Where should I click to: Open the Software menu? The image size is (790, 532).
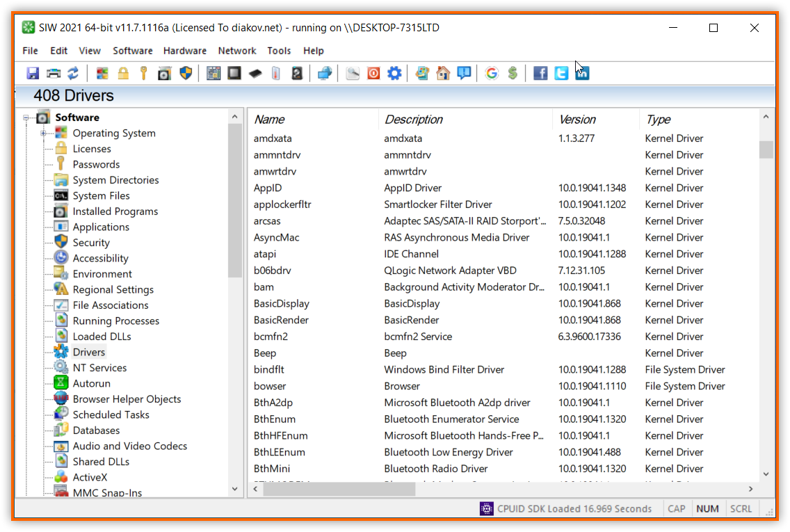[x=133, y=51]
